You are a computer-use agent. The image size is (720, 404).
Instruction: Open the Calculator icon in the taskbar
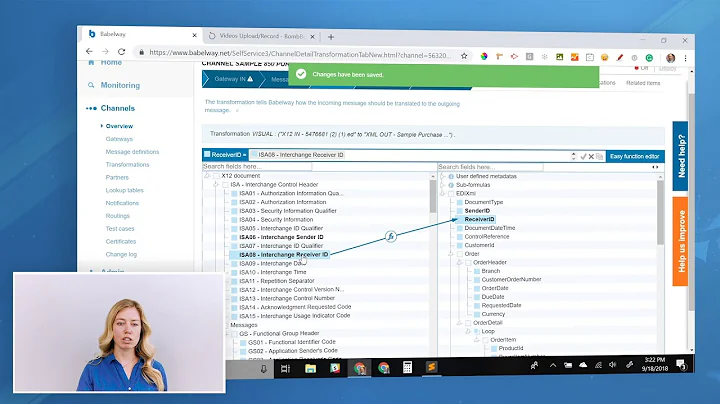click(x=407, y=367)
